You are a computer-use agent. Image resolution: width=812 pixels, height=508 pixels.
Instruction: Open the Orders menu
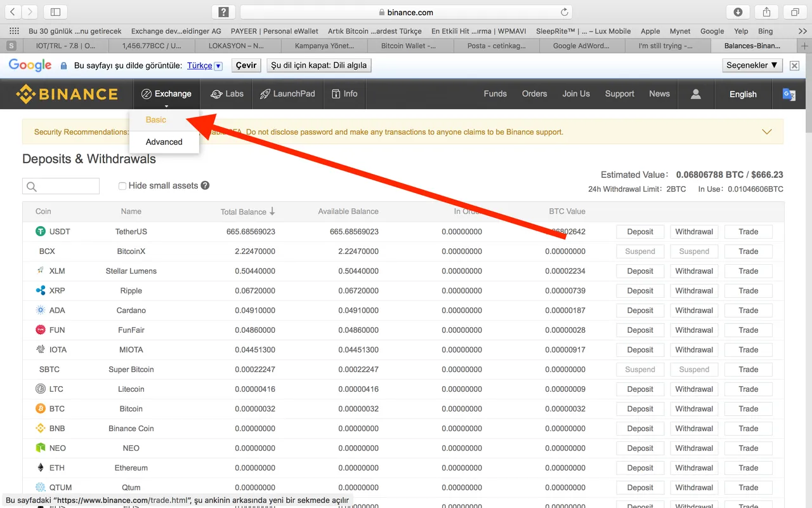[535, 94]
